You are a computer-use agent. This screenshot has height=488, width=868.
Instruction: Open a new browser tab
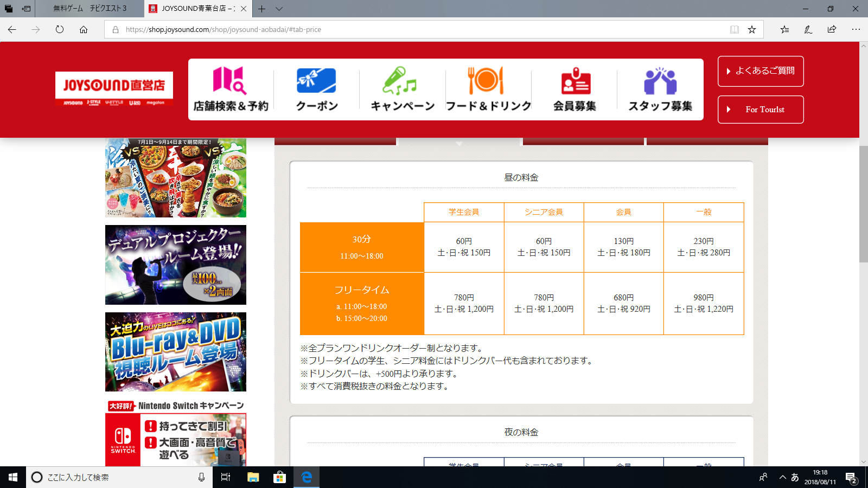[x=261, y=9]
